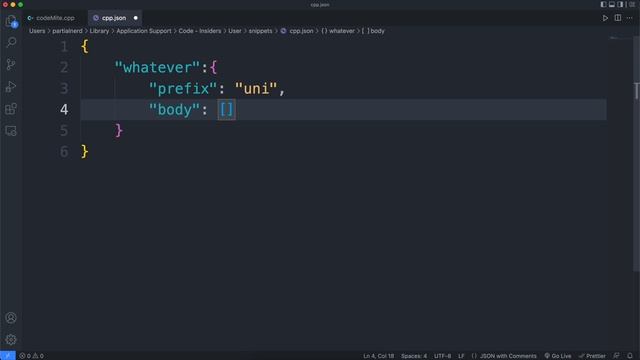Open the Extensions view

click(11, 109)
